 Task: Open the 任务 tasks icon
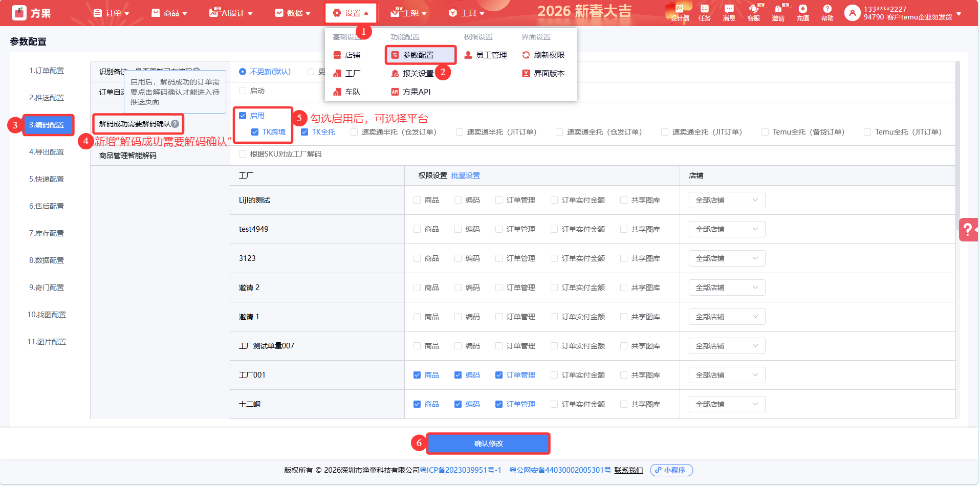click(704, 13)
